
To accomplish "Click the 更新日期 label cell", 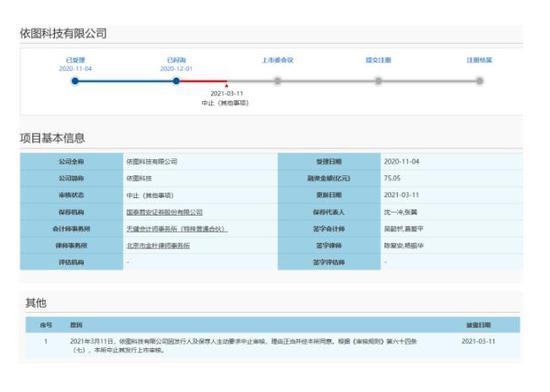I will click(329, 195).
